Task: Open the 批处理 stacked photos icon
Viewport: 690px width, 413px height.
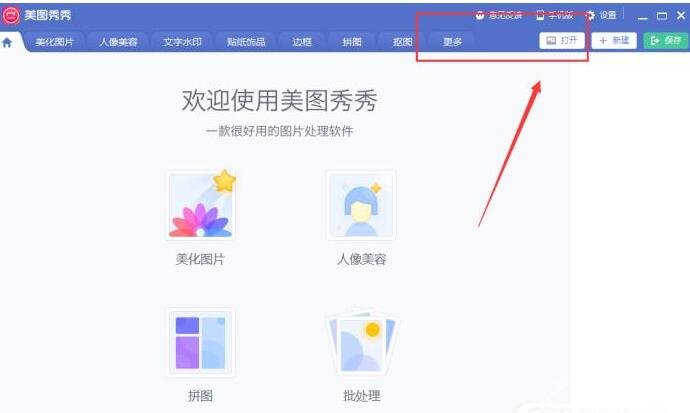Action: point(361,342)
